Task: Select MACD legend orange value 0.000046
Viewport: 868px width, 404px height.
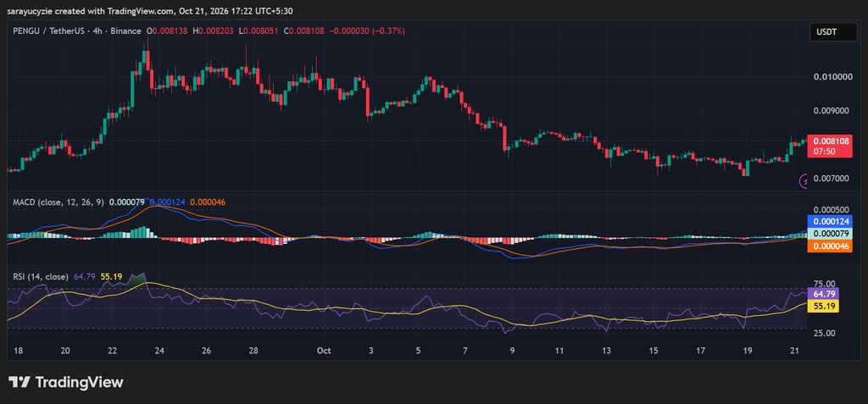Action: 207,202
